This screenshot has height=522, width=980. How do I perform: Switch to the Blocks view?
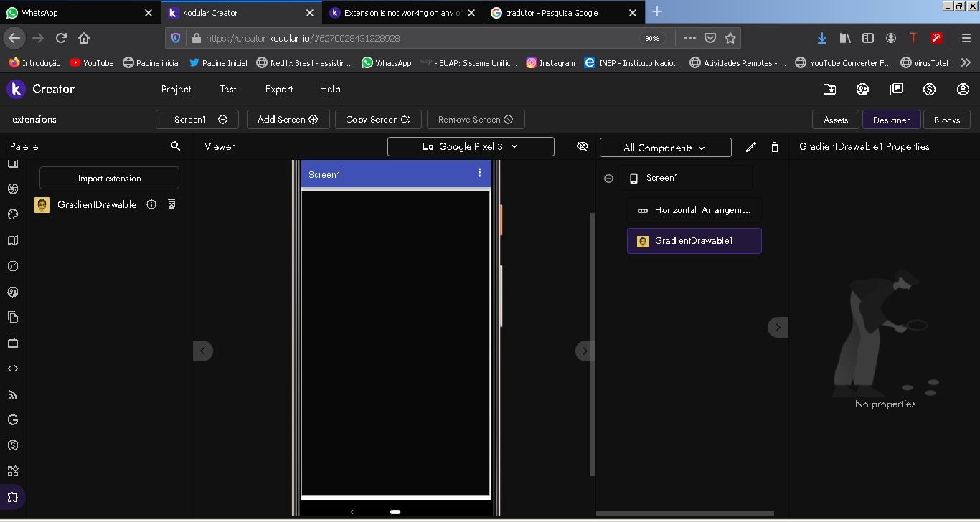[x=946, y=120]
